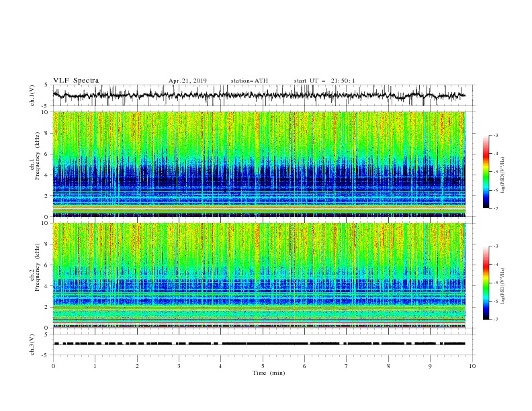
Task: Click the "-7" label on the ch.2 color bar
Action: [x=495, y=320]
